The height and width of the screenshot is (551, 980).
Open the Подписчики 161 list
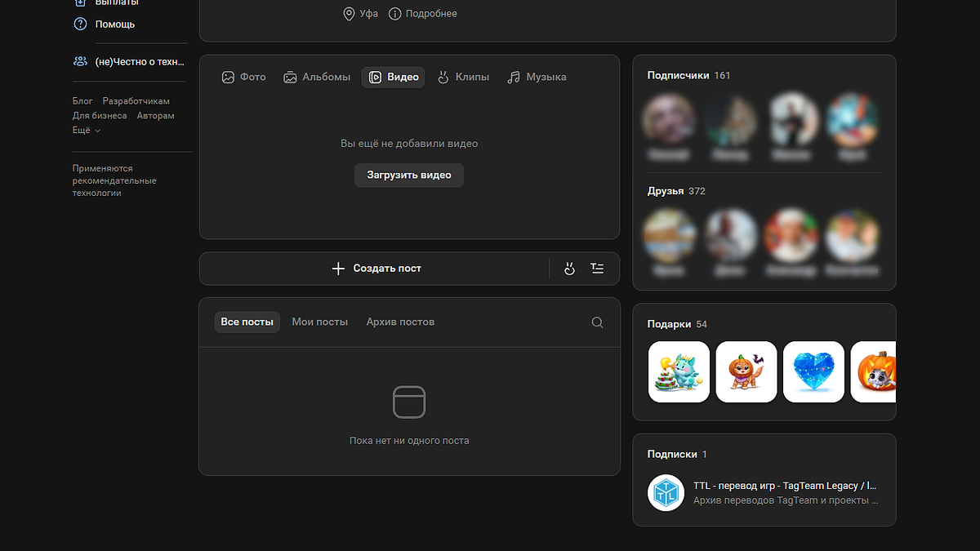tap(688, 76)
